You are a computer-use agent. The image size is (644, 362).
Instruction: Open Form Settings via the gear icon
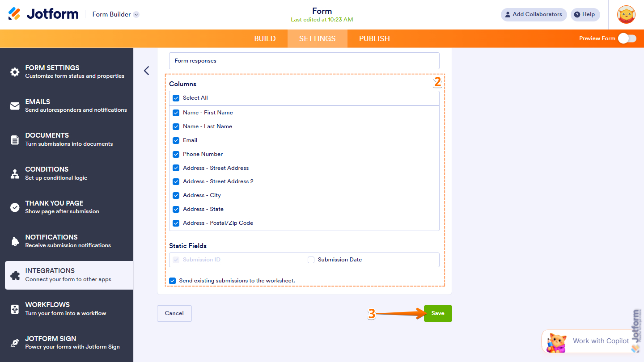tap(14, 71)
